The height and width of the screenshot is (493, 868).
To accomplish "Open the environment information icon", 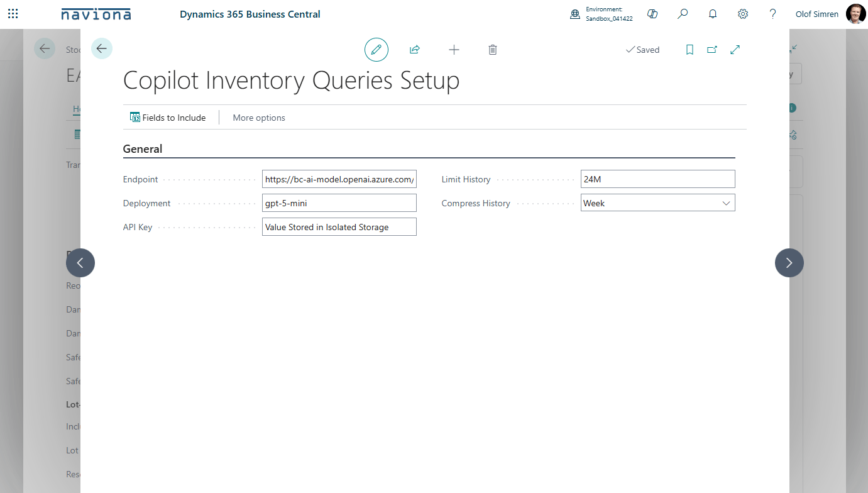I will 575,14.
